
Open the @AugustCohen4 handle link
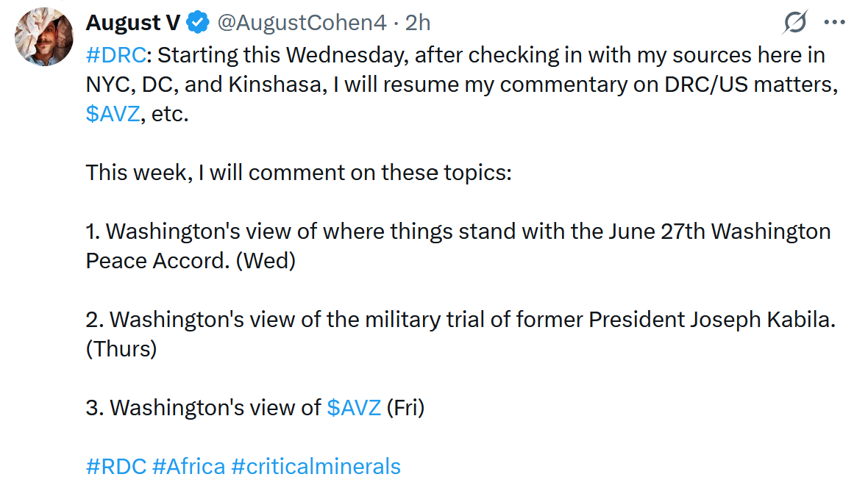(x=302, y=24)
